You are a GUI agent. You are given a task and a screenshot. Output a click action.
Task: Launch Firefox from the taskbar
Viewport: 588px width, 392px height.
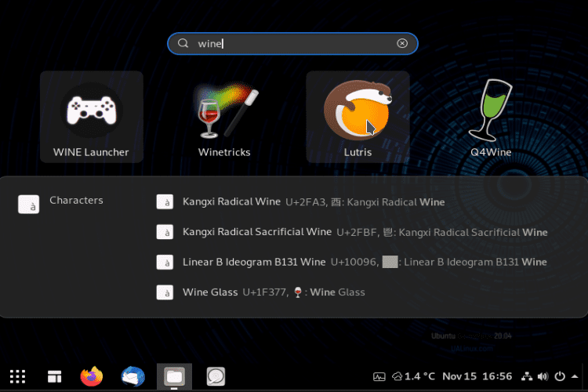click(x=92, y=376)
